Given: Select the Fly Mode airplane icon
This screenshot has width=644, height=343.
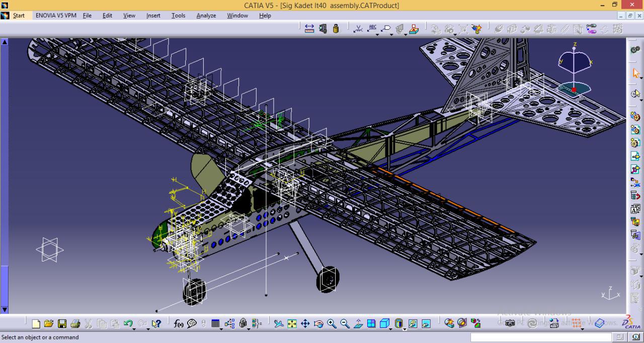Looking at the screenshot, I should [x=279, y=324].
